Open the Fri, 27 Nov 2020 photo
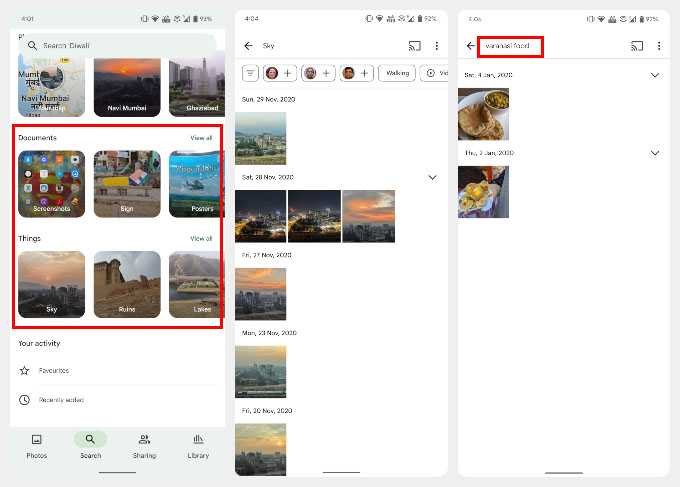Viewport: 680px width, 487px height. (x=261, y=294)
